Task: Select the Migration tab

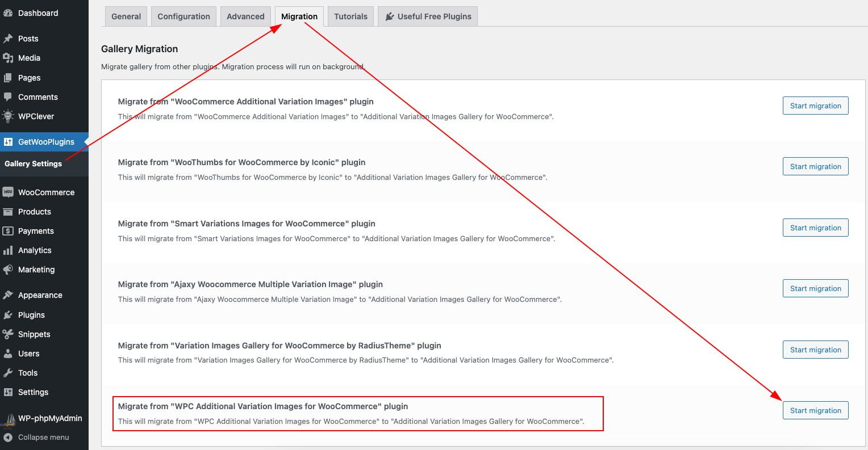Action: (x=299, y=16)
